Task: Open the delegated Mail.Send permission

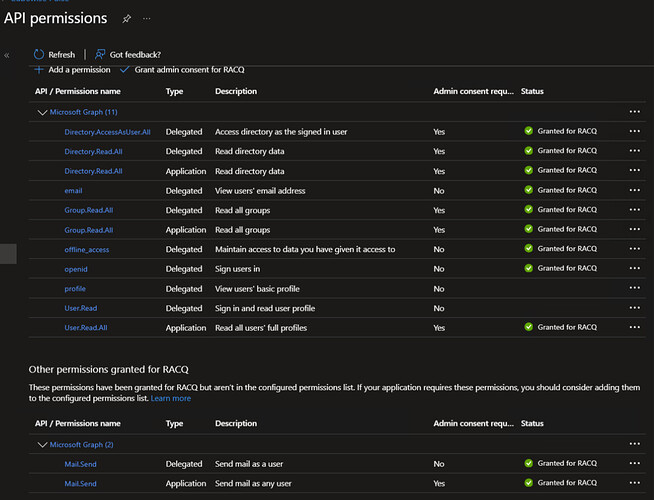Action: click(x=80, y=464)
